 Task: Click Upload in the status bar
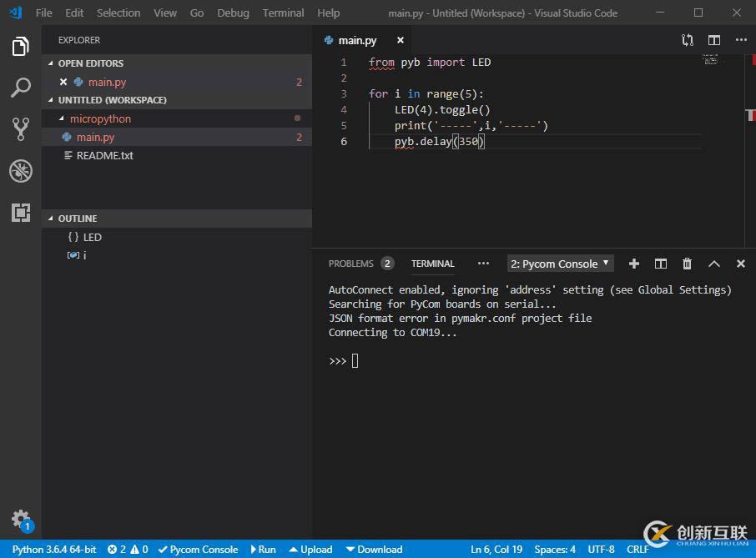pos(311,550)
